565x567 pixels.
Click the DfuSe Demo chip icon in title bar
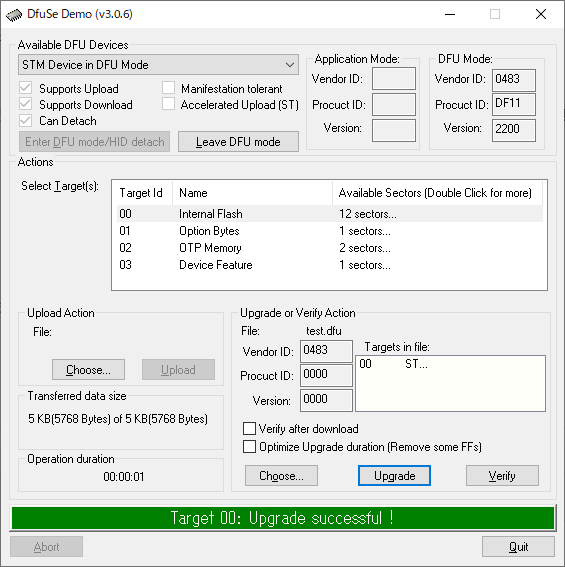tap(14, 15)
